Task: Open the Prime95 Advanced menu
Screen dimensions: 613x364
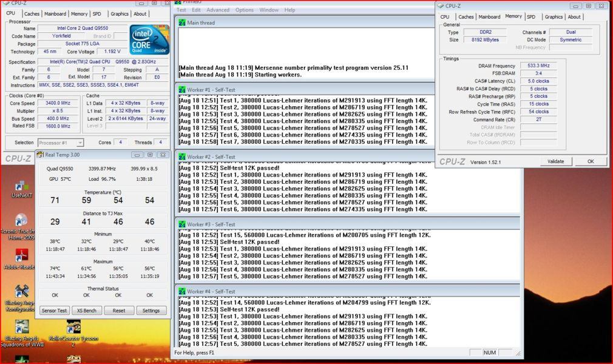Action: (x=218, y=10)
